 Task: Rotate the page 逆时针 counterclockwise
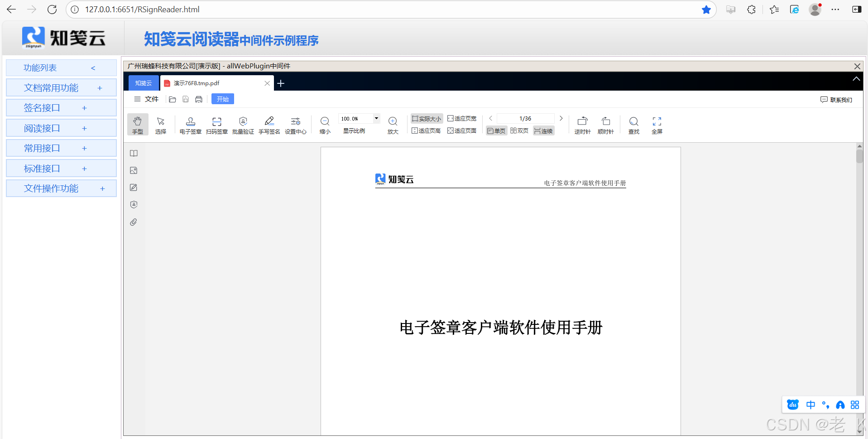click(582, 125)
